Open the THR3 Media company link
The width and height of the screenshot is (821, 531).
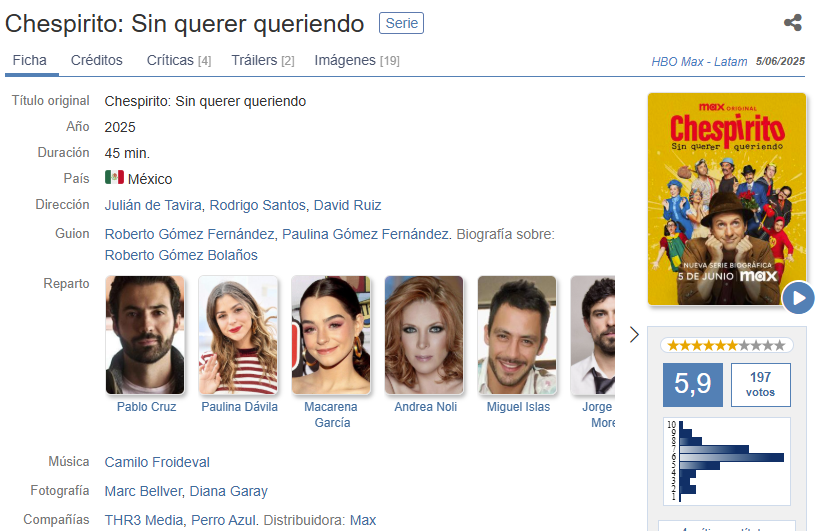144,520
